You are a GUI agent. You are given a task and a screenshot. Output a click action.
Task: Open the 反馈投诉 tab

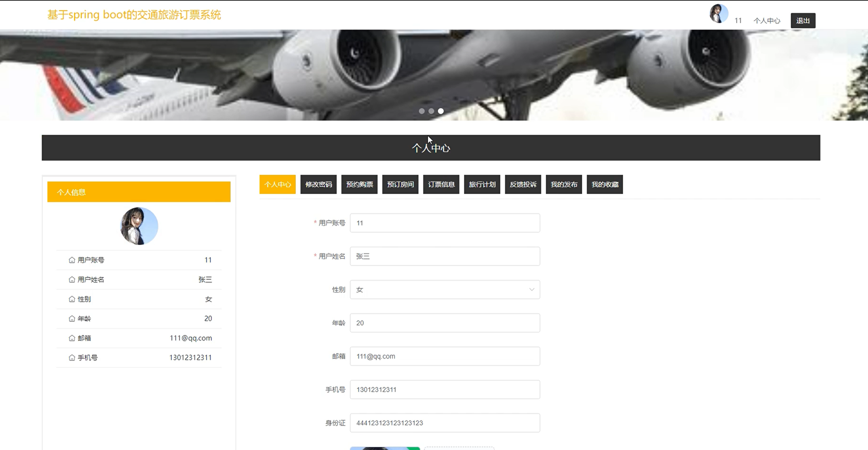click(523, 184)
